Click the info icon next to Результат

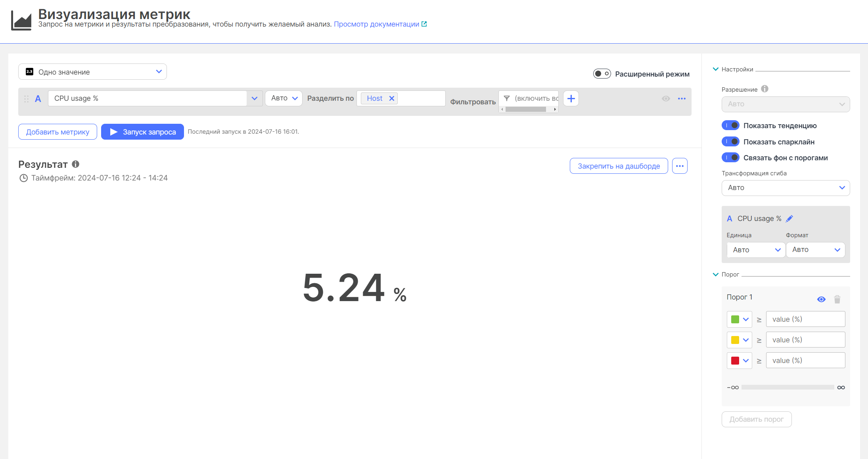pyautogui.click(x=76, y=164)
